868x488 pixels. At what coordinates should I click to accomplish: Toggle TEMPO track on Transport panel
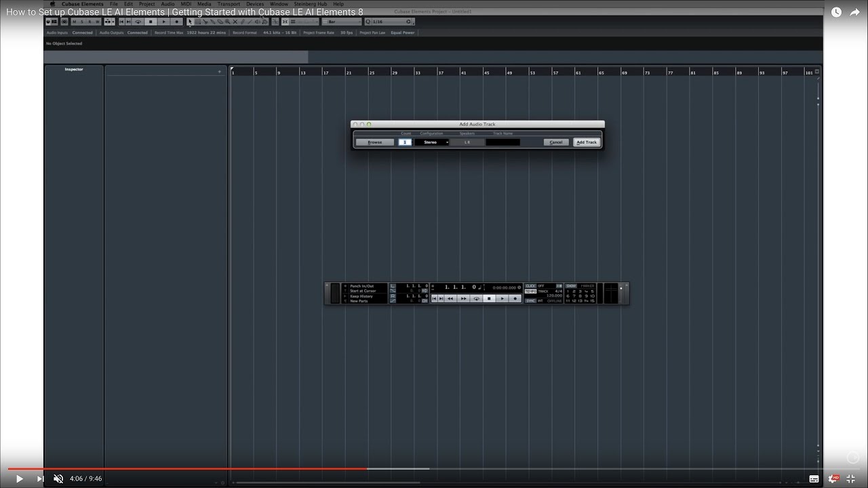[530, 291]
